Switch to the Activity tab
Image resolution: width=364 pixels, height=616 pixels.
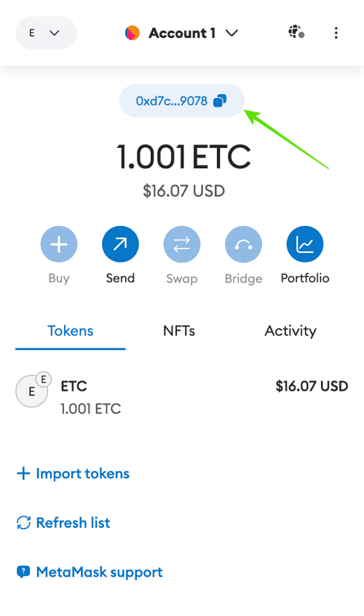[x=290, y=331]
